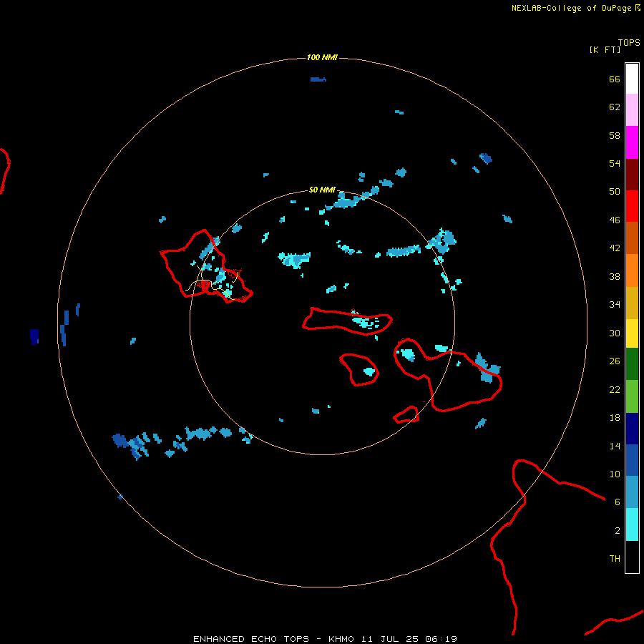Click the TOPS legend title
Screen dimensions: 644x644
(629, 42)
